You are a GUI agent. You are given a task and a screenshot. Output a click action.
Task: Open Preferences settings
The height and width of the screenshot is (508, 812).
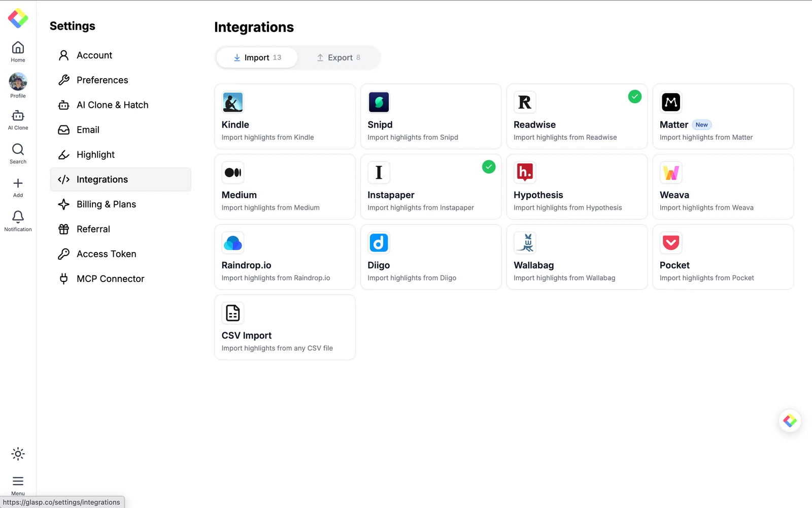click(121, 80)
